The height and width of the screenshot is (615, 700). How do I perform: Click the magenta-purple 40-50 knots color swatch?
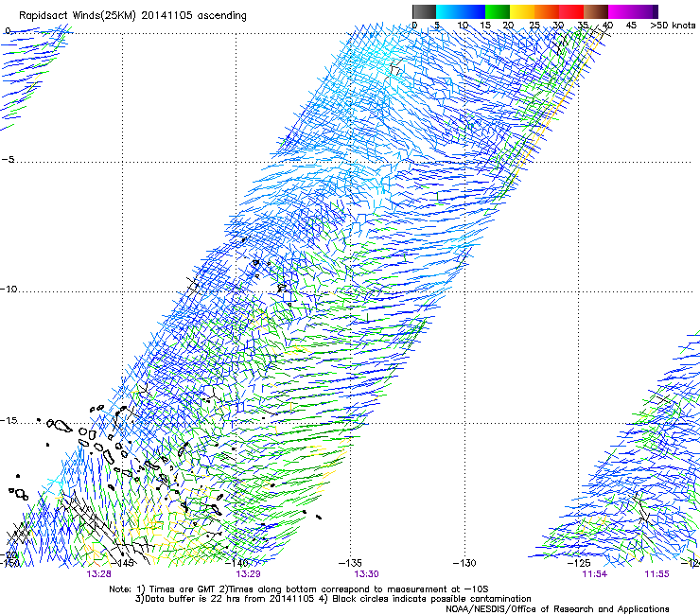[x=633, y=11]
